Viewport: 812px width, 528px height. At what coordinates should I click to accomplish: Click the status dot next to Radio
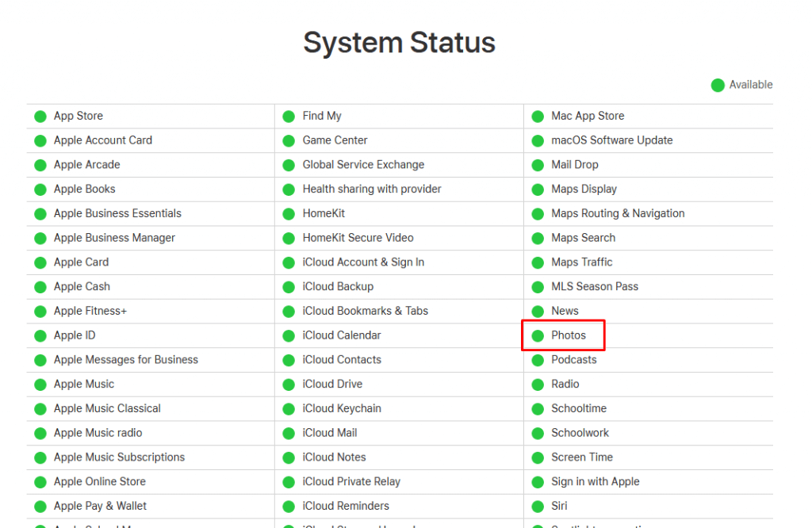coord(538,385)
